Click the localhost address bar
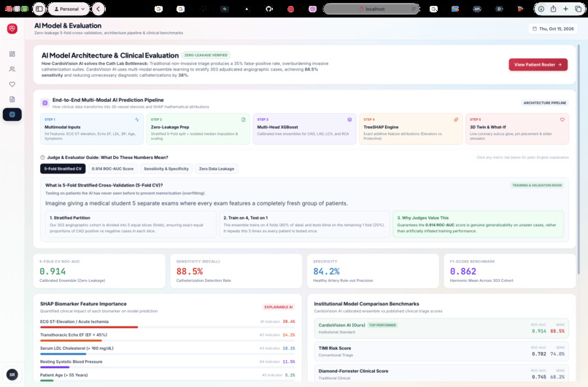 (371, 9)
